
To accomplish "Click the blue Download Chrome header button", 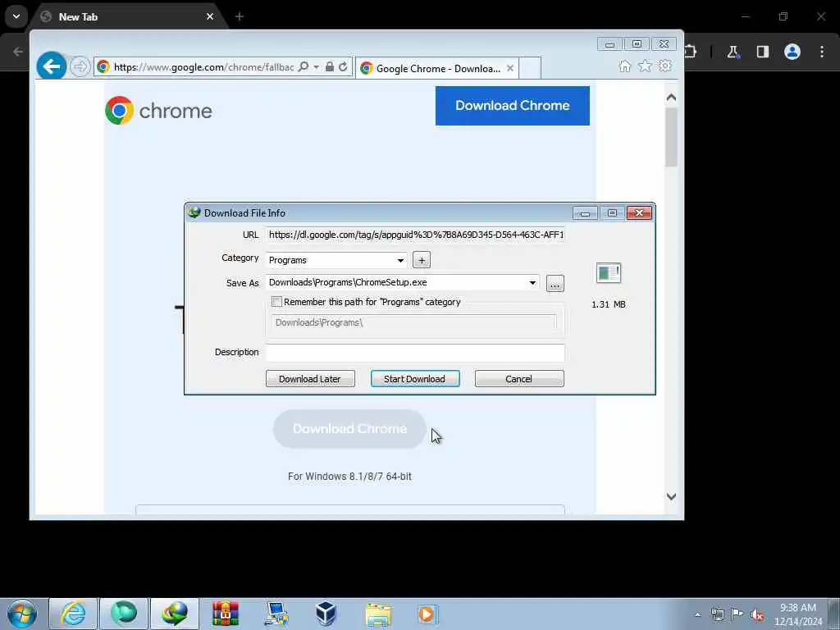I will tap(512, 106).
